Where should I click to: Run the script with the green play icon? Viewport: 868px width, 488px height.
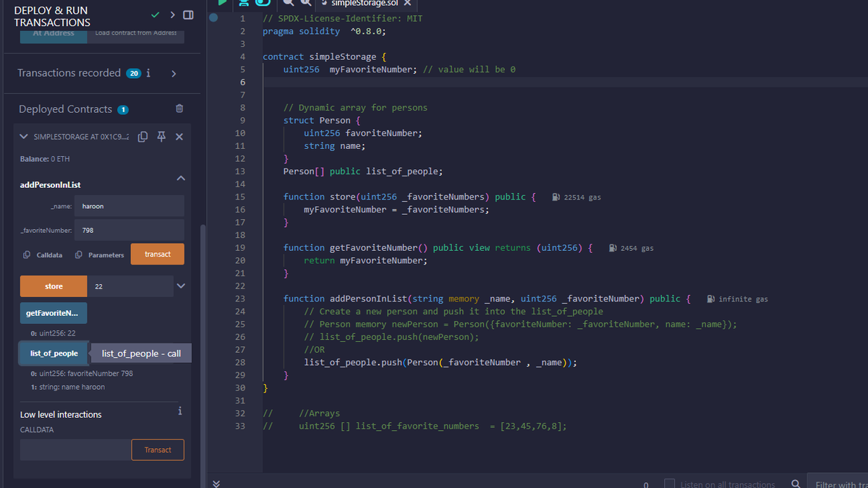pos(224,3)
